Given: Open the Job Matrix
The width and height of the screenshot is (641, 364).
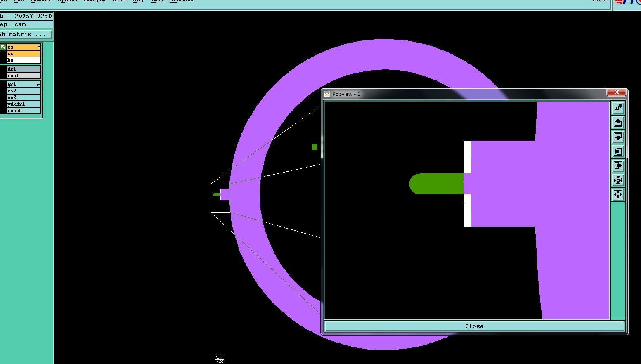Looking at the screenshot, I should (26, 35).
